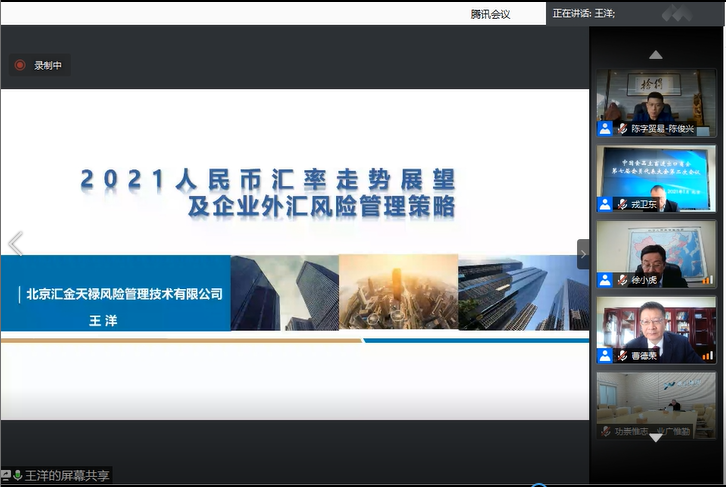
Task: Click the 正在讲话: 王洋 speaker indicator
Action: 584,13
